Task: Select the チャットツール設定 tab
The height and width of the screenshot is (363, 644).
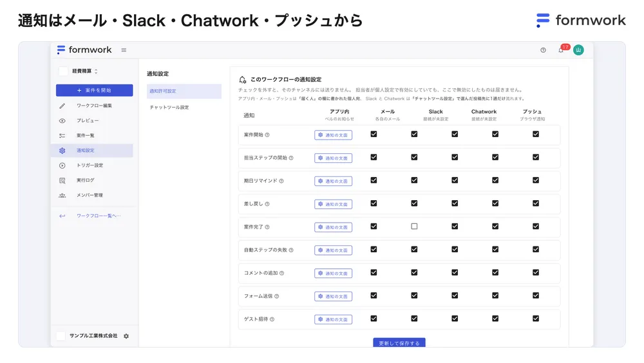Action: pos(184,107)
